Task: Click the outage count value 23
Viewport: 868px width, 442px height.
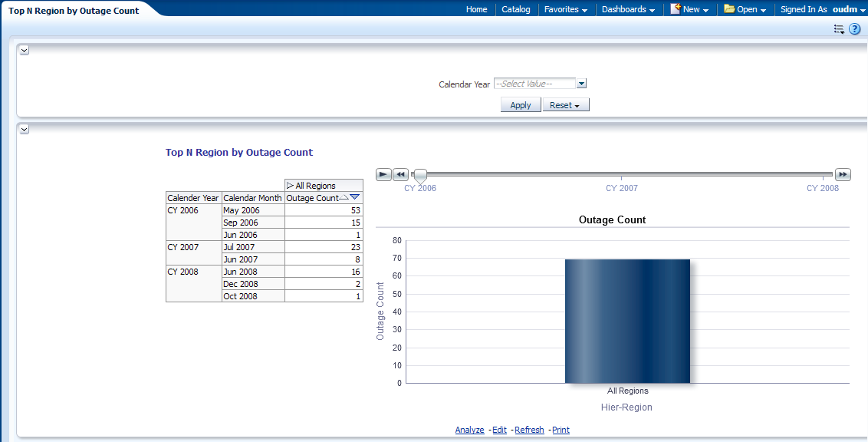Action: [355, 247]
